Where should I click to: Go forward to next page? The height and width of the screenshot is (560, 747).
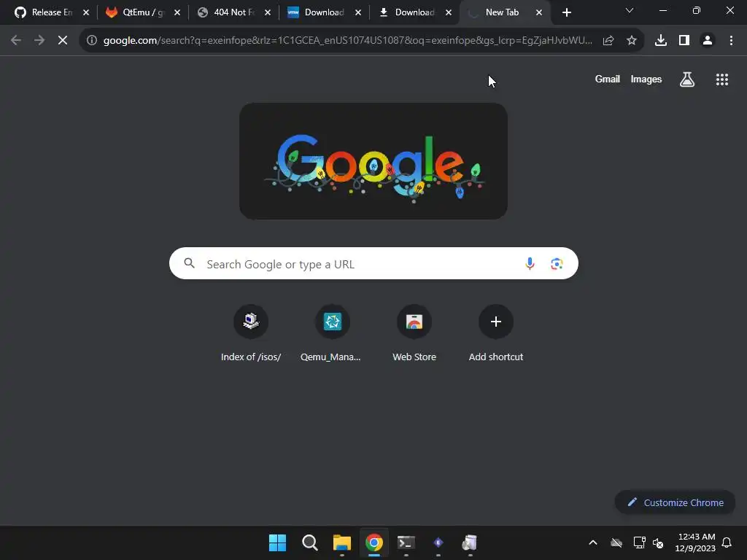[x=39, y=41]
